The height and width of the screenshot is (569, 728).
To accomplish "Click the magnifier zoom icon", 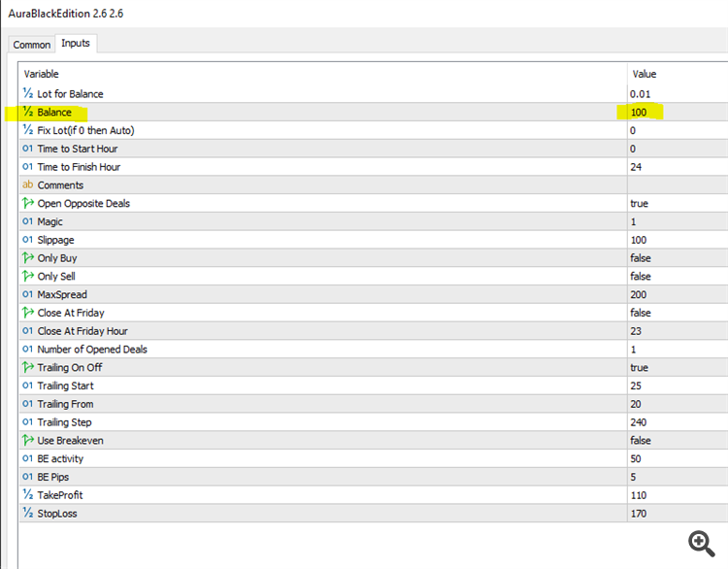I will point(701,542).
